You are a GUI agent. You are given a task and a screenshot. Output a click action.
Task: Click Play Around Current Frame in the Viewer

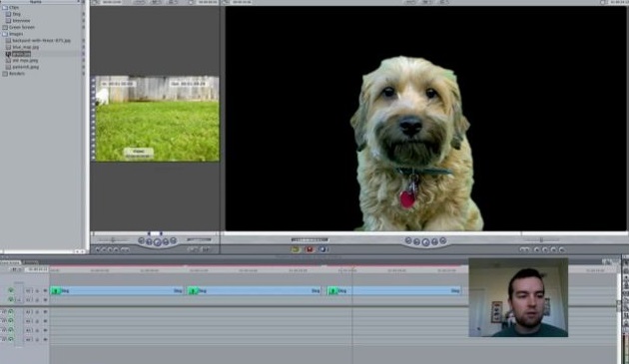pyautogui.click(x=166, y=241)
